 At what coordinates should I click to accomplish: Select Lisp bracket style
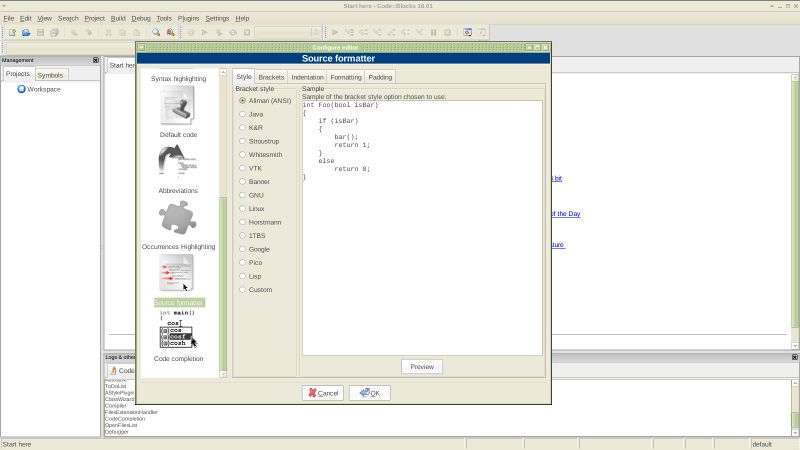[251, 276]
